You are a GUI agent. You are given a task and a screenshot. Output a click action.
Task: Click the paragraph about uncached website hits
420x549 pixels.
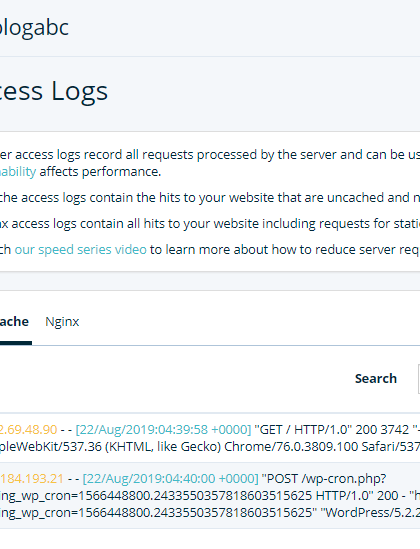(210, 198)
